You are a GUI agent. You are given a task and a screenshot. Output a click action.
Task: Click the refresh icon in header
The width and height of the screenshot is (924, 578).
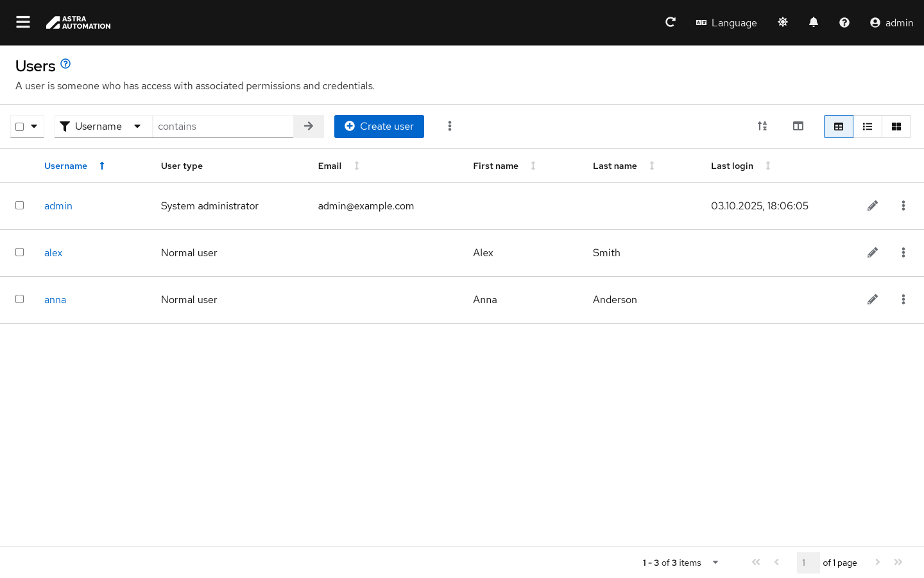click(x=671, y=22)
